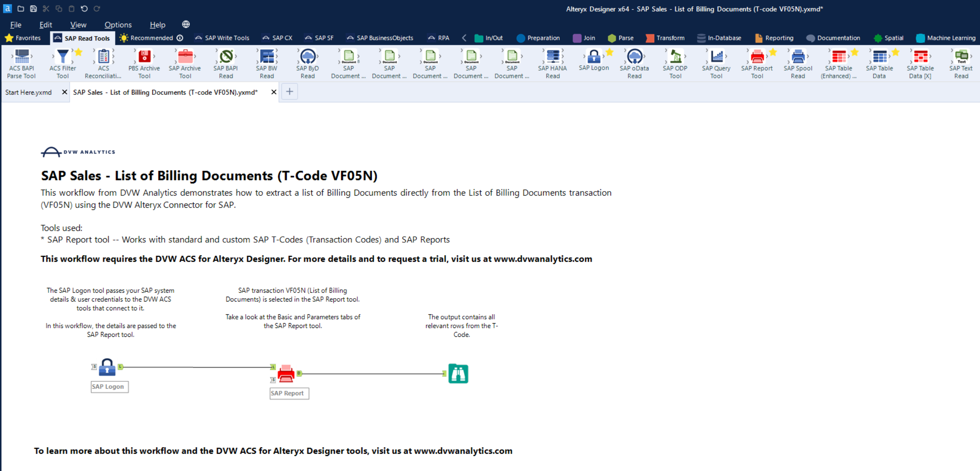This screenshot has width=980, height=471.
Task: Select the Browse binoculars tool on canvas
Action: click(458, 374)
